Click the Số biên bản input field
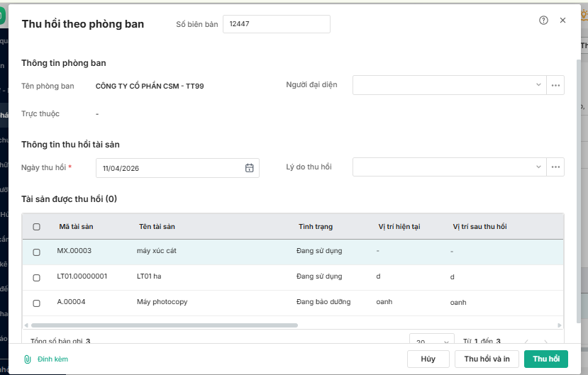The image size is (588, 375). pos(277,24)
